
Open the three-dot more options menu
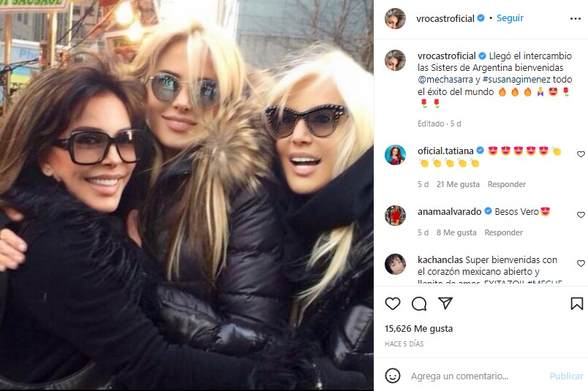point(576,18)
